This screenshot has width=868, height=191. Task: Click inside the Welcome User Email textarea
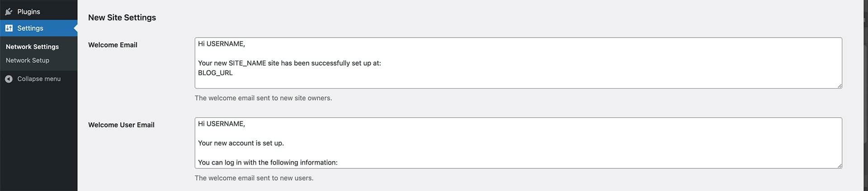coord(518,143)
